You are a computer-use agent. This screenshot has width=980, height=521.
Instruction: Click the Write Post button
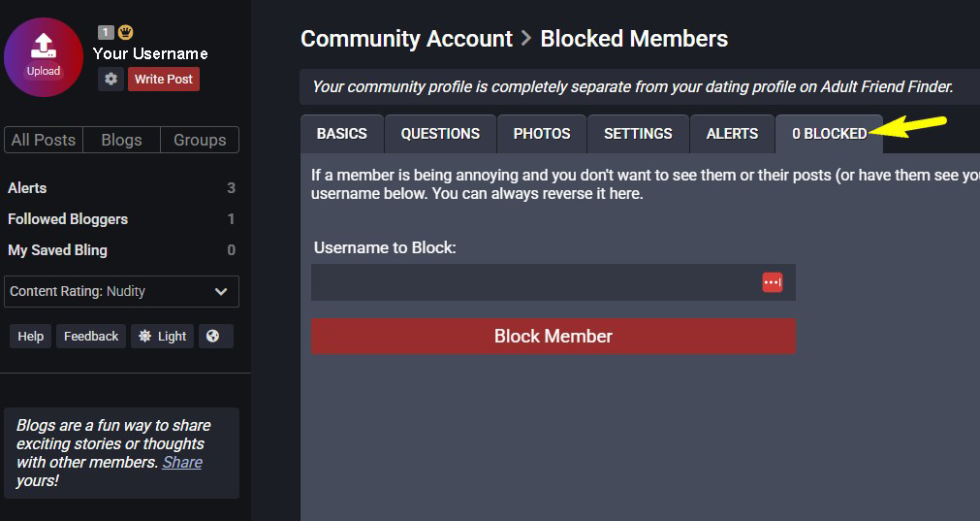pos(164,79)
